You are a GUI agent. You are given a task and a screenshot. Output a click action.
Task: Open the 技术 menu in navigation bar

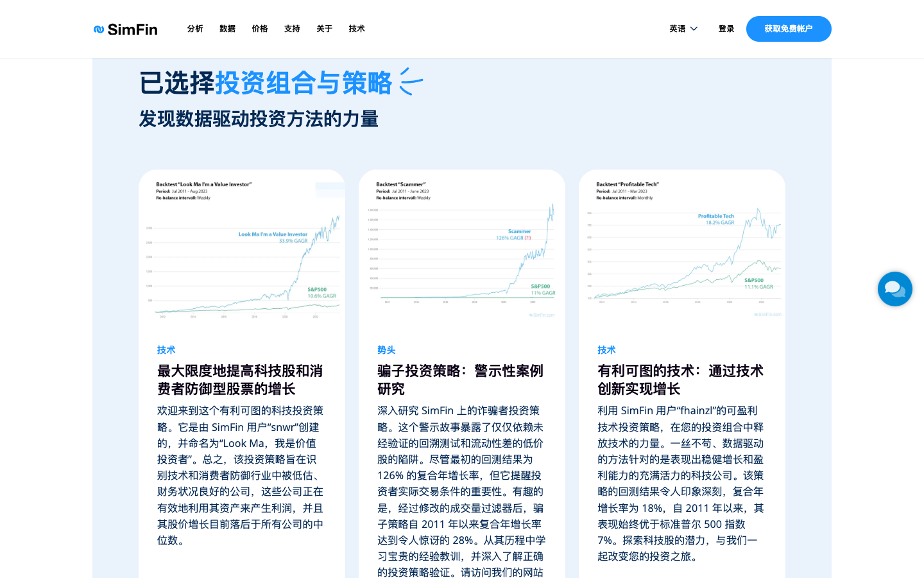coord(357,29)
